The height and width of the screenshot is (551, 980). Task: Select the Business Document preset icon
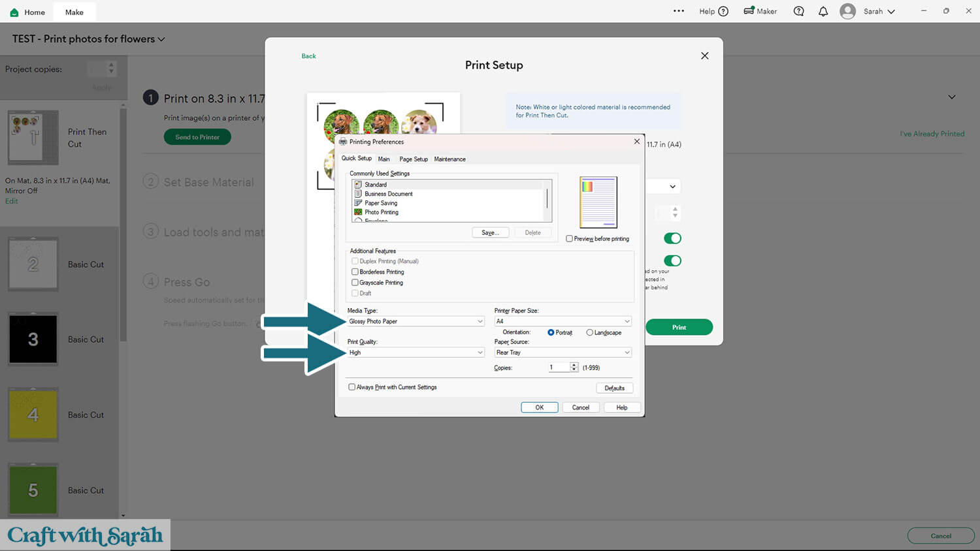click(x=358, y=194)
